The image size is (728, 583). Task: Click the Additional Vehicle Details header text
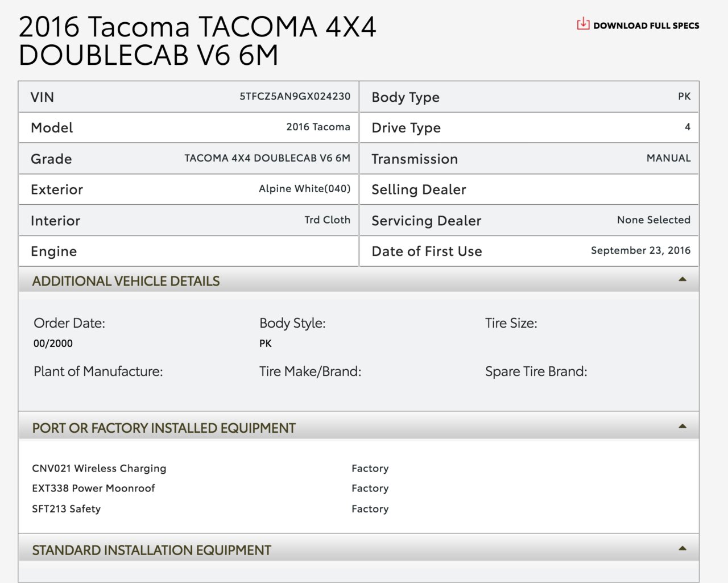(x=126, y=281)
